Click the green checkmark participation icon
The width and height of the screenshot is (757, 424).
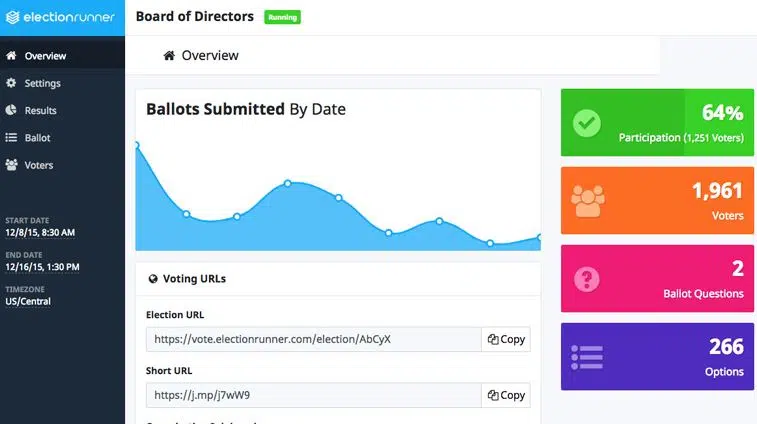point(587,123)
